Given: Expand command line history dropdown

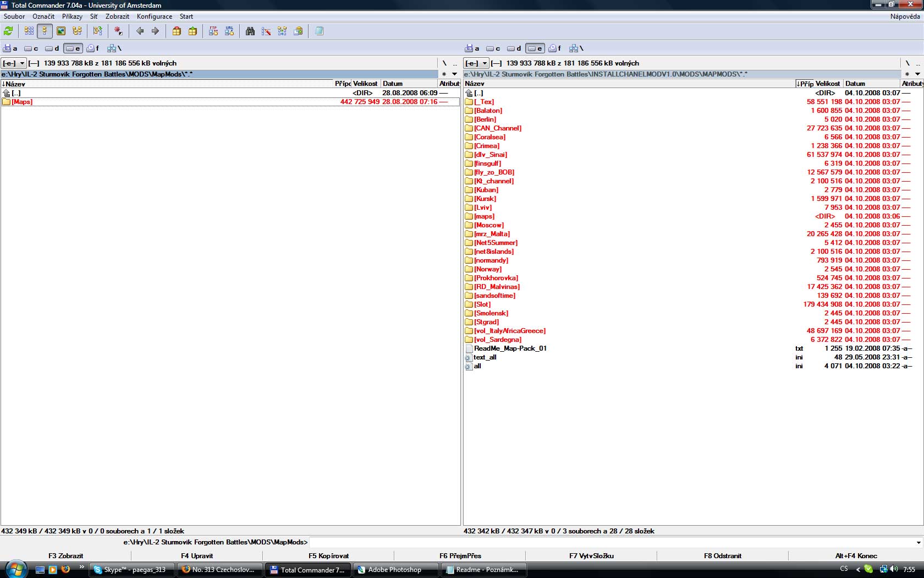Looking at the screenshot, I should click(919, 543).
